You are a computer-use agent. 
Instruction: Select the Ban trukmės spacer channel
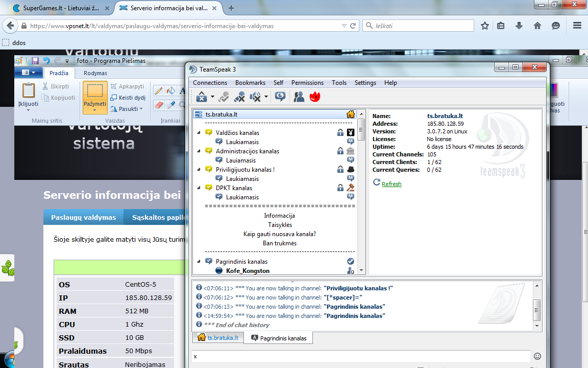point(280,243)
